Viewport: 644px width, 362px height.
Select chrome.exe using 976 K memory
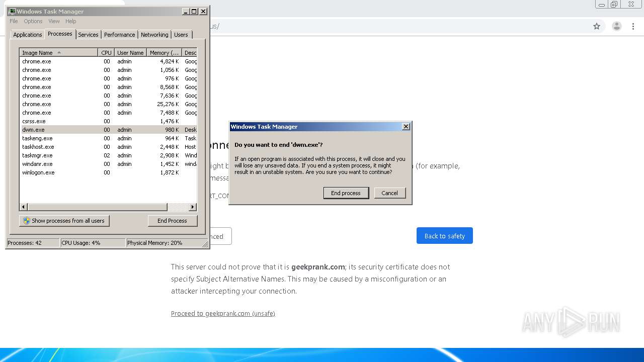pos(108,78)
